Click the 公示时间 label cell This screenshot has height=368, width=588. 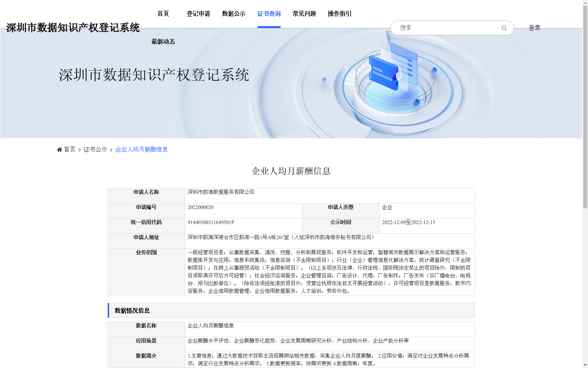pyautogui.click(x=341, y=226)
